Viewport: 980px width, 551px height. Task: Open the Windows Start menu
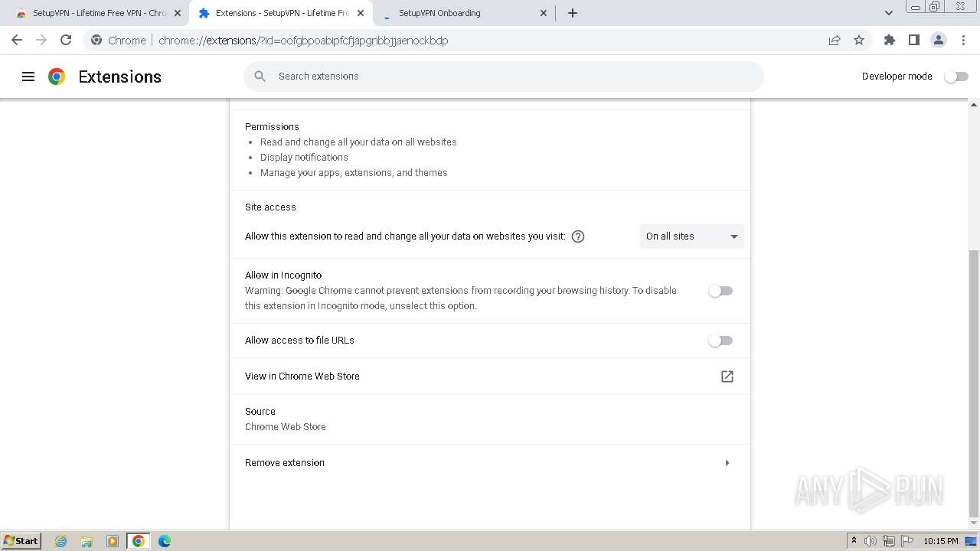21,541
